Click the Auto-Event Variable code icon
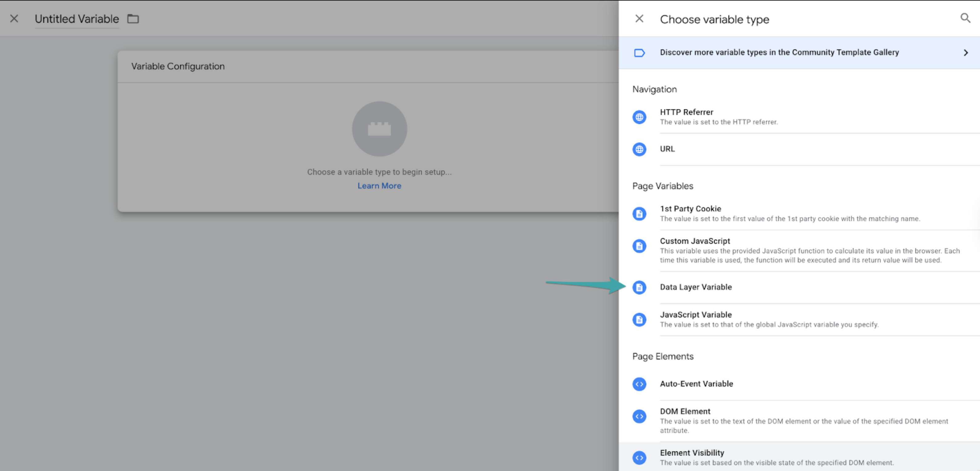980x471 pixels. tap(639, 384)
